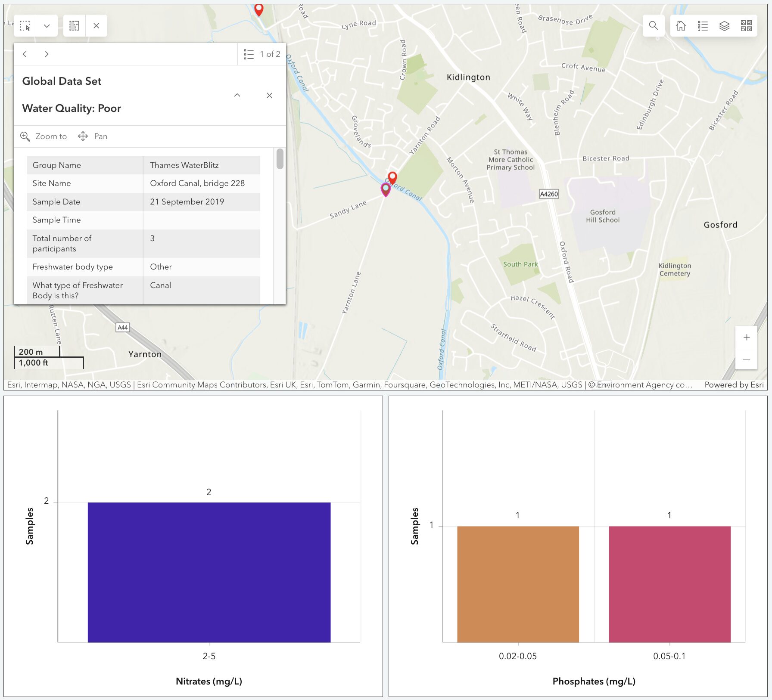
Task: Click the popup attribute table scrollbar
Action: point(280,159)
